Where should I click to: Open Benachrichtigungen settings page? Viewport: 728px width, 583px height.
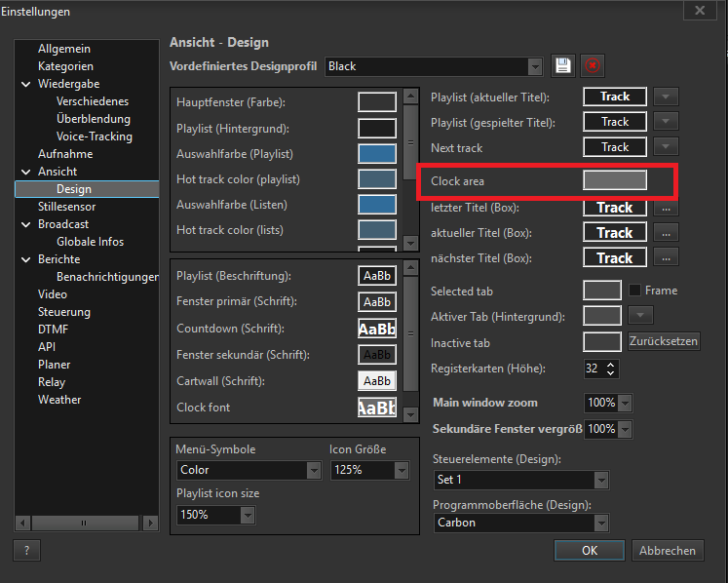(107, 277)
